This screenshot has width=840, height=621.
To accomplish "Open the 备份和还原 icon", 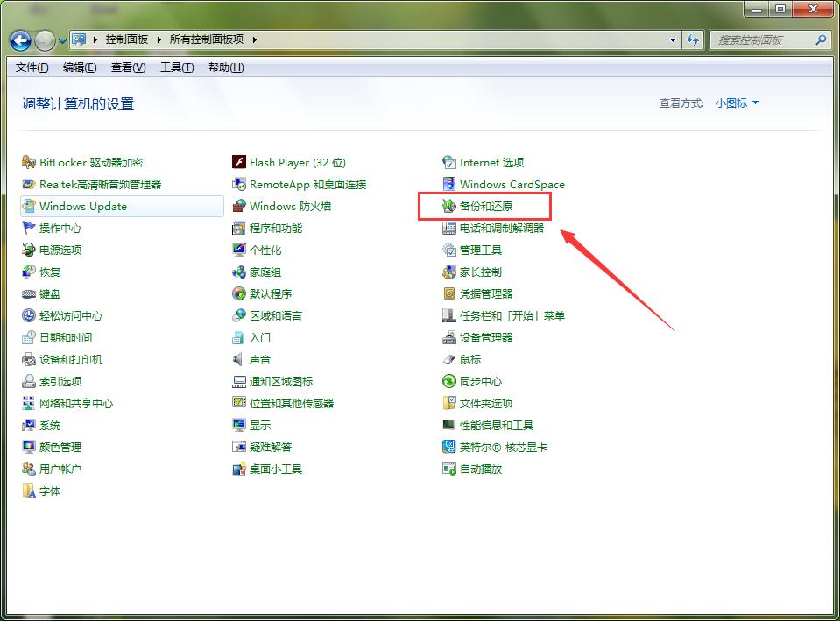I will coord(449,206).
